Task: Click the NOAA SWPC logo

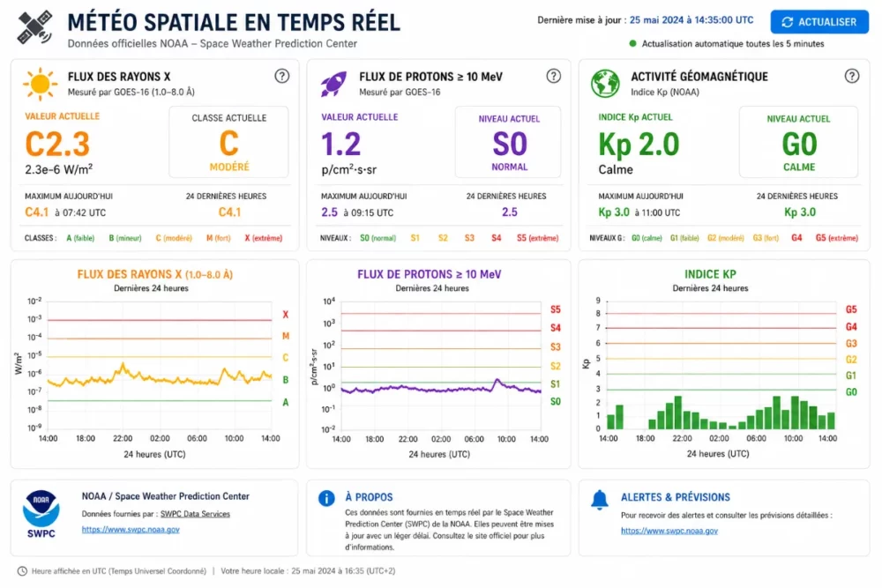Action: click(41, 514)
